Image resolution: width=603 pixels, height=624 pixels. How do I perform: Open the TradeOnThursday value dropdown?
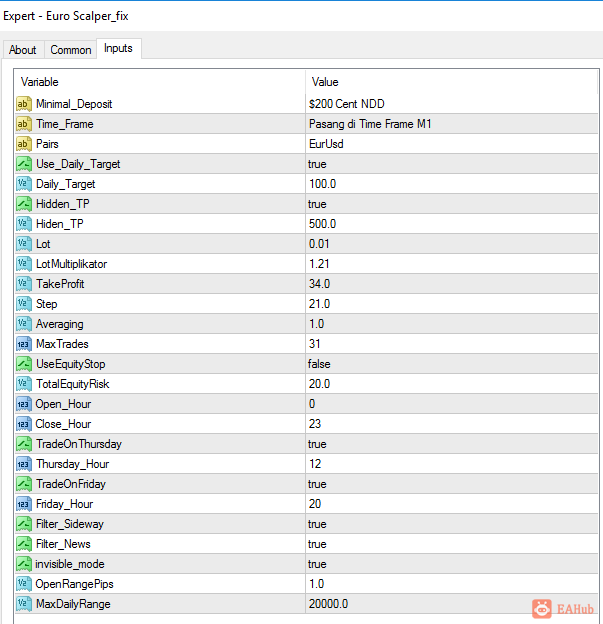(452, 444)
